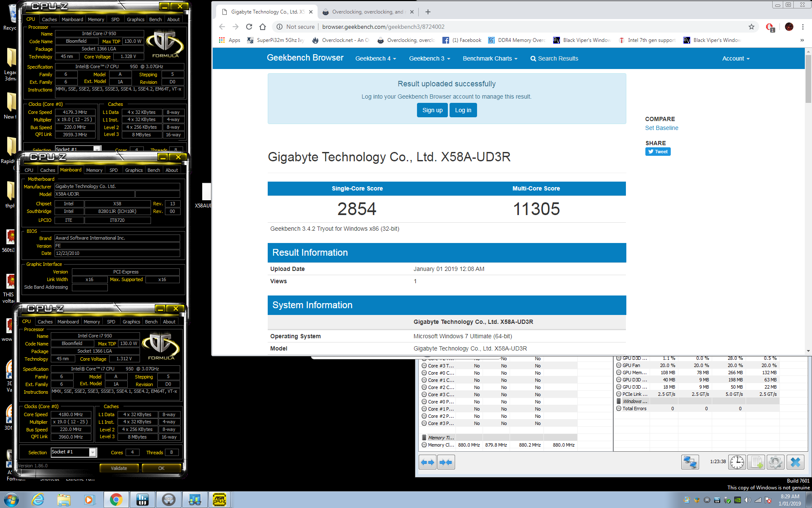Click the Chrome address bar URL
Viewport: 812px width, 508px height.
383,27
